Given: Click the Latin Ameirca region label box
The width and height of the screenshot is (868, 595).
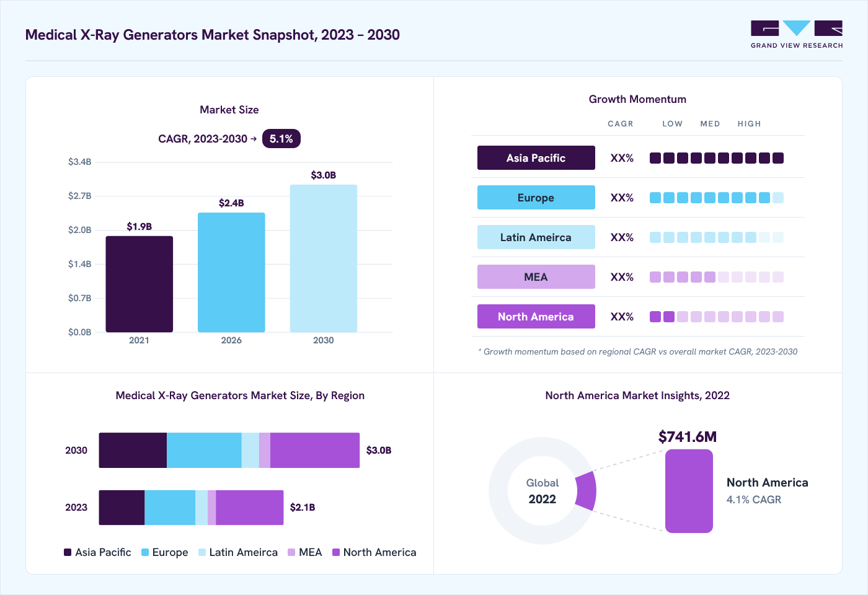Looking at the screenshot, I should pos(536,237).
